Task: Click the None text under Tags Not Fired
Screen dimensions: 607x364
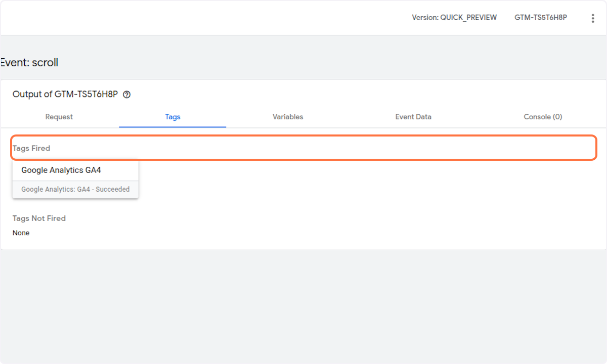Action: pyautogui.click(x=21, y=233)
